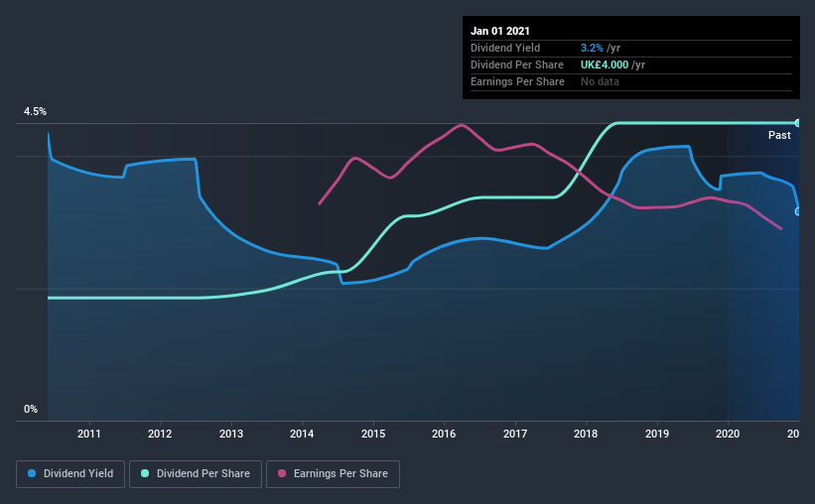Toggle the Dividend Yield legend button
Image resolution: width=815 pixels, height=504 pixels.
pos(70,474)
